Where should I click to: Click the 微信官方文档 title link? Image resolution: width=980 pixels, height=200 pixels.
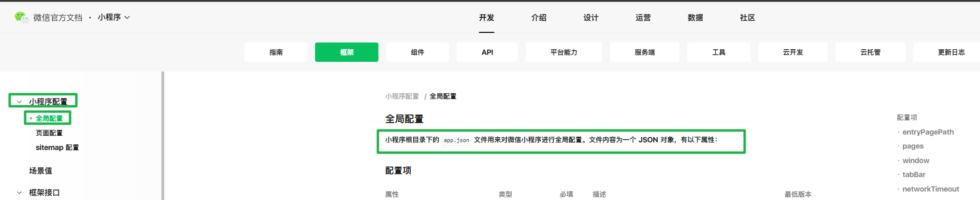58,18
